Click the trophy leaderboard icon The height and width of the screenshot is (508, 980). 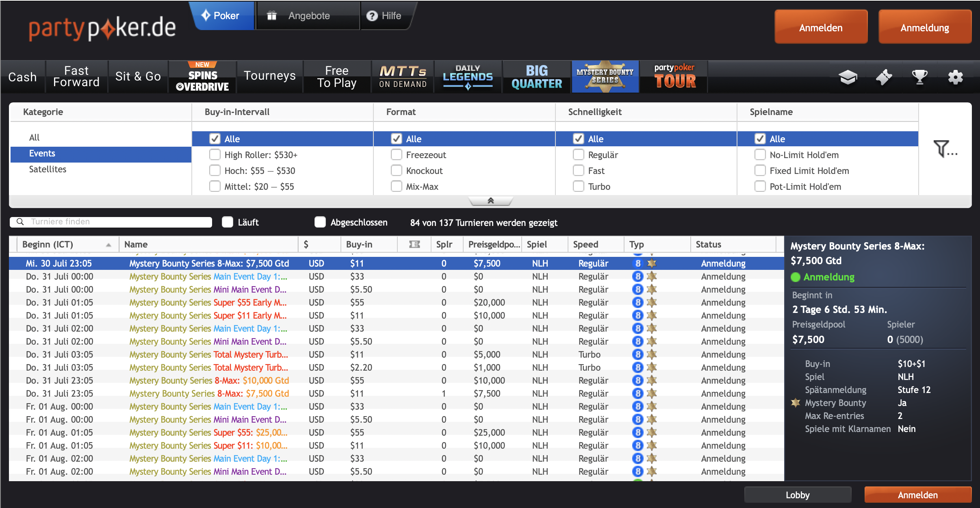919,77
